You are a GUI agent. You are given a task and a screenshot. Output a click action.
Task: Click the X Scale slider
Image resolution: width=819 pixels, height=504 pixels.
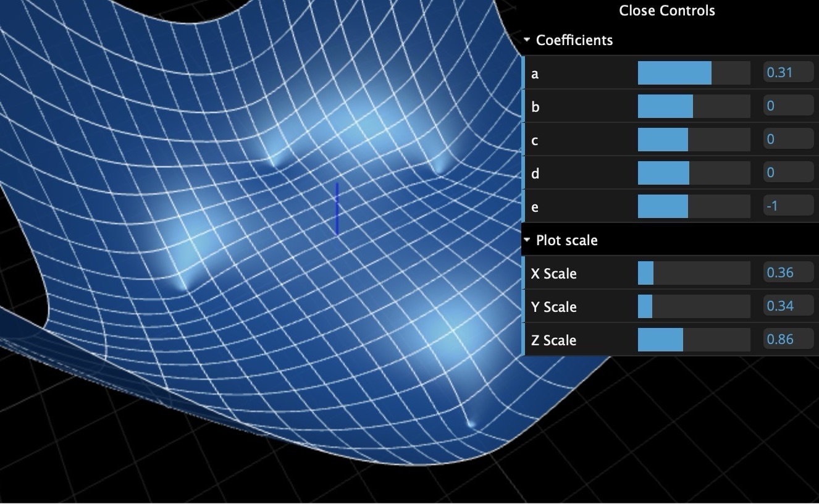pyautogui.click(x=694, y=273)
